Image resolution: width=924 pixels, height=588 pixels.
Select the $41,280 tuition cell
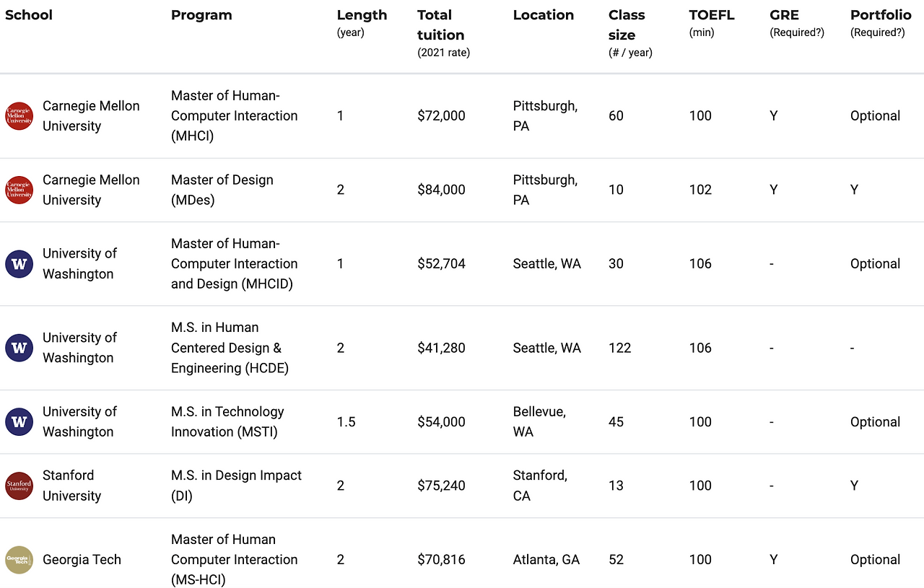[x=441, y=348]
